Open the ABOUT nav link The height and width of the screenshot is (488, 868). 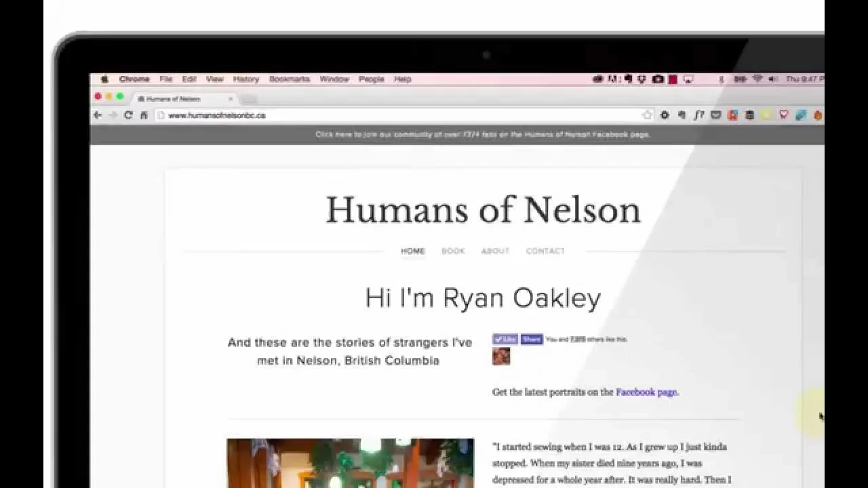(x=495, y=251)
